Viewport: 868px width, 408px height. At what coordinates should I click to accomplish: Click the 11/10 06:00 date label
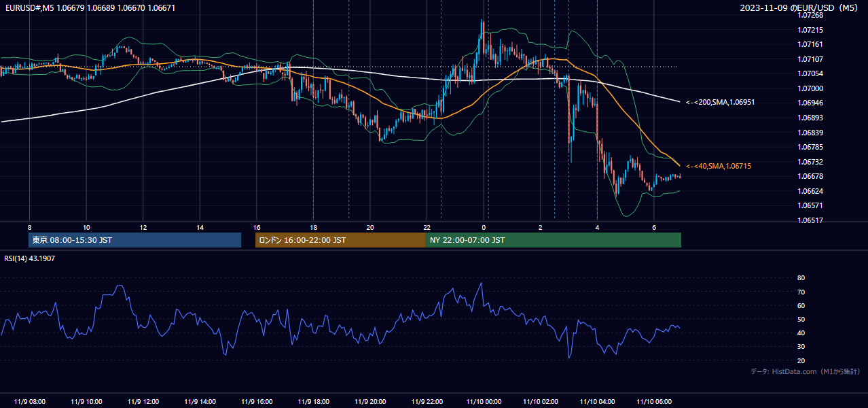coord(654,402)
